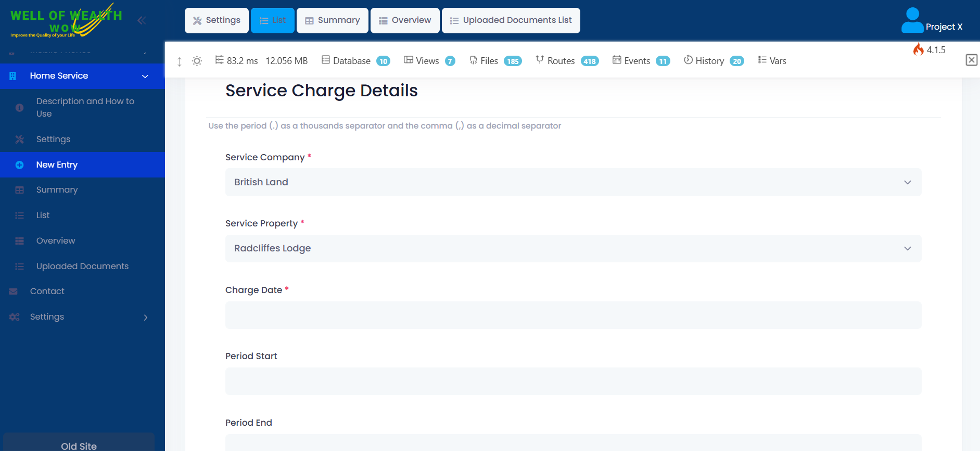Expand the Service Property dropdown
The image size is (980, 470).
[573, 248]
